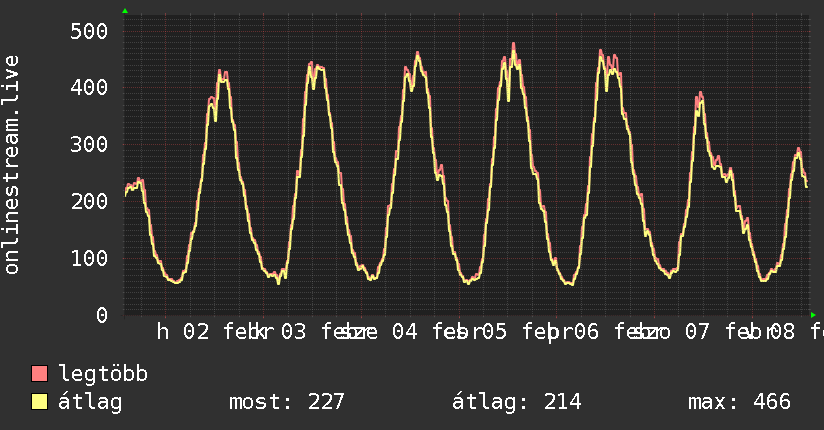Click the 'átlag: 214' average statistic
The height and width of the screenshot is (430, 824).
pos(517,402)
